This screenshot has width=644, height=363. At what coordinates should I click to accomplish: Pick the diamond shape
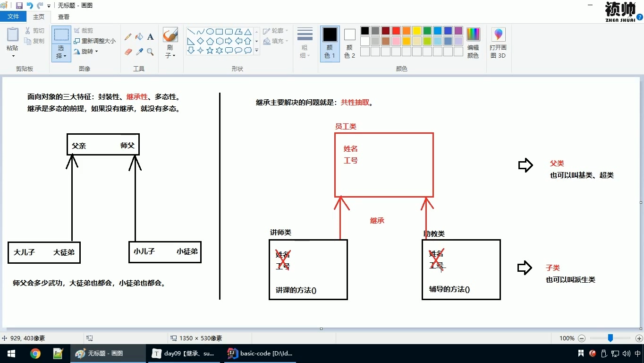pos(201,41)
